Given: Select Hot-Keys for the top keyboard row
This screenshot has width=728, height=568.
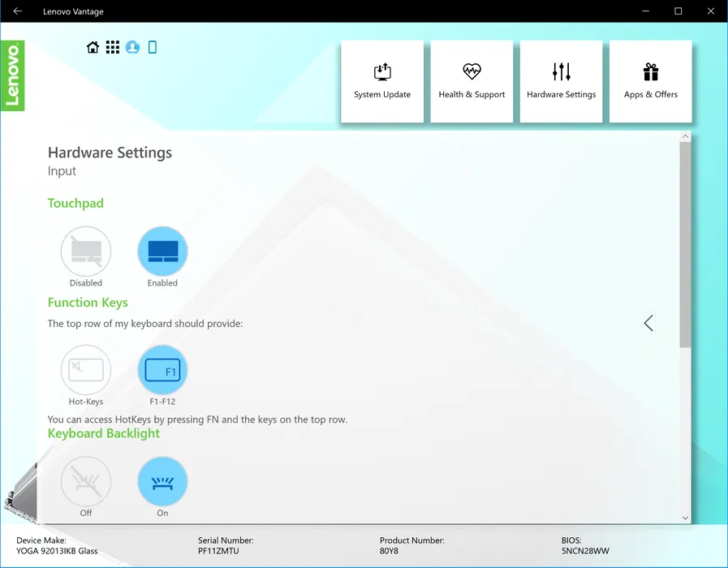Looking at the screenshot, I should pos(86,370).
